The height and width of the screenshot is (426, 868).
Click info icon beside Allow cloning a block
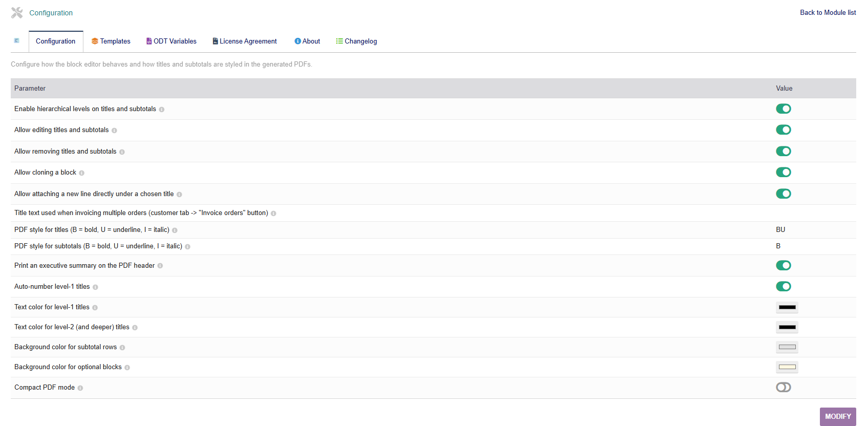coord(82,173)
